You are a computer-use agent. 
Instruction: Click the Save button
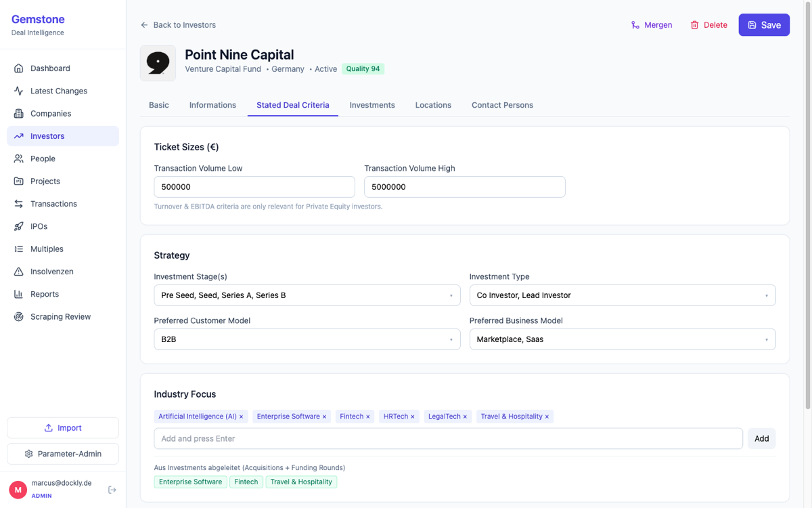point(764,25)
